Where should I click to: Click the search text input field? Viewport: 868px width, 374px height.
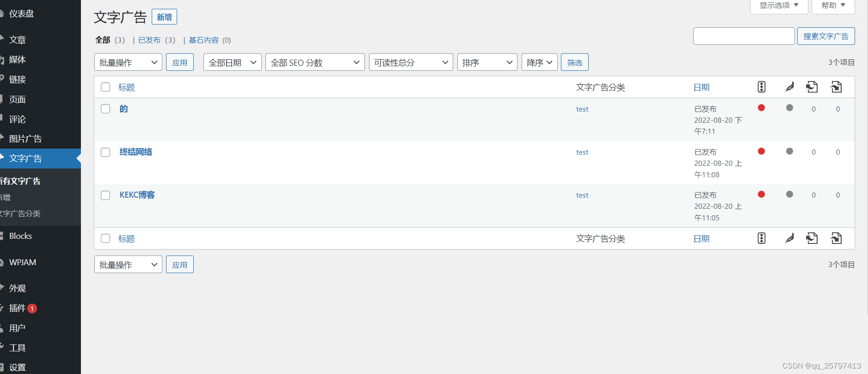(x=744, y=36)
